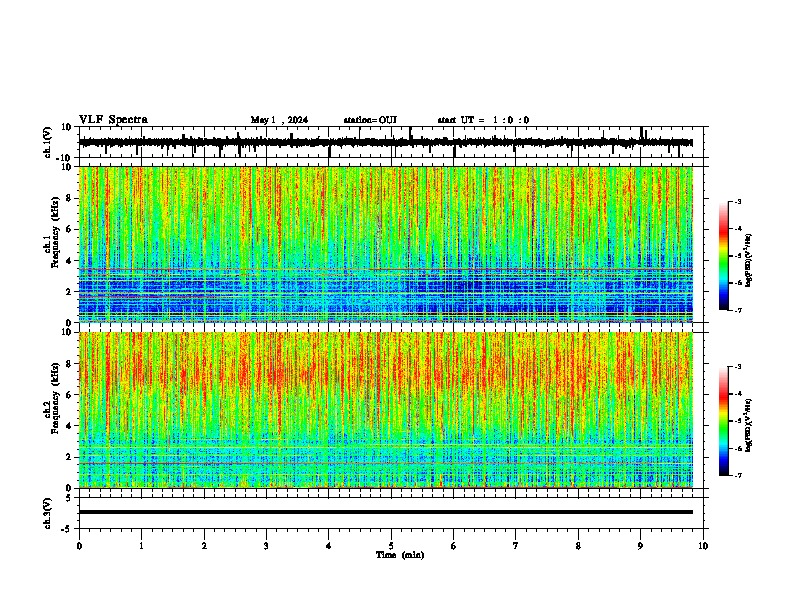Click time axis tick label '1'
Screen dimensions: 792x612
pos(141,546)
